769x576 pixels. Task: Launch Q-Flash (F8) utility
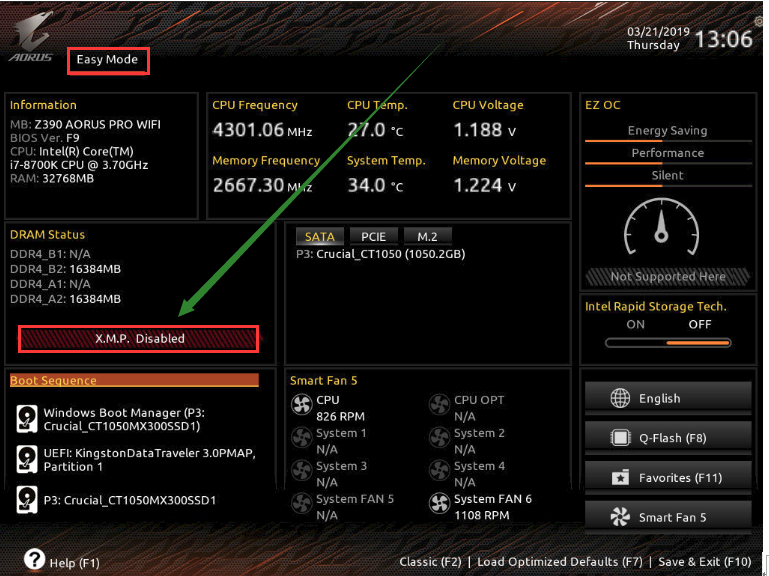click(667, 438)
